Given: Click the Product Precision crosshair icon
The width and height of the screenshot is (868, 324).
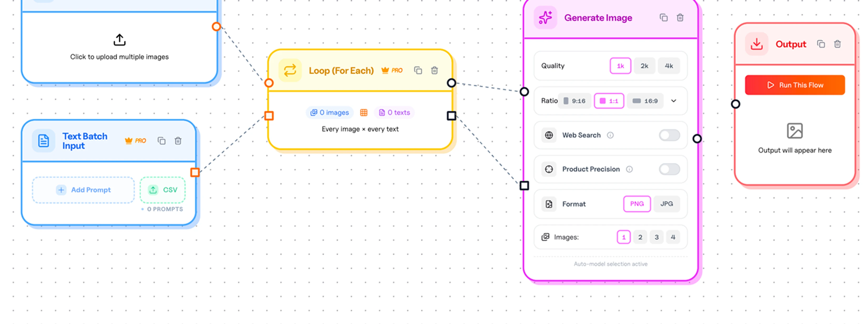Looking at the screenshot, I should 549,169.
